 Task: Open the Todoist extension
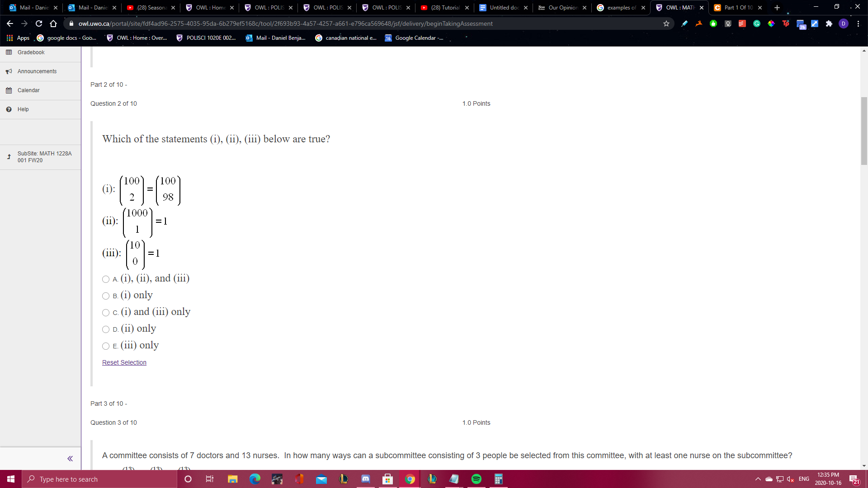click(x=742, y=23)
